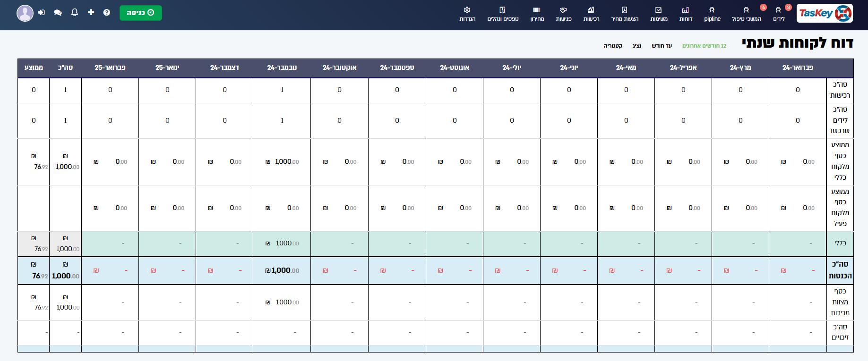This screenshot has width=868, height=361.
Task: Click the אוגוסט-24 column header
Action: [455, 68]
